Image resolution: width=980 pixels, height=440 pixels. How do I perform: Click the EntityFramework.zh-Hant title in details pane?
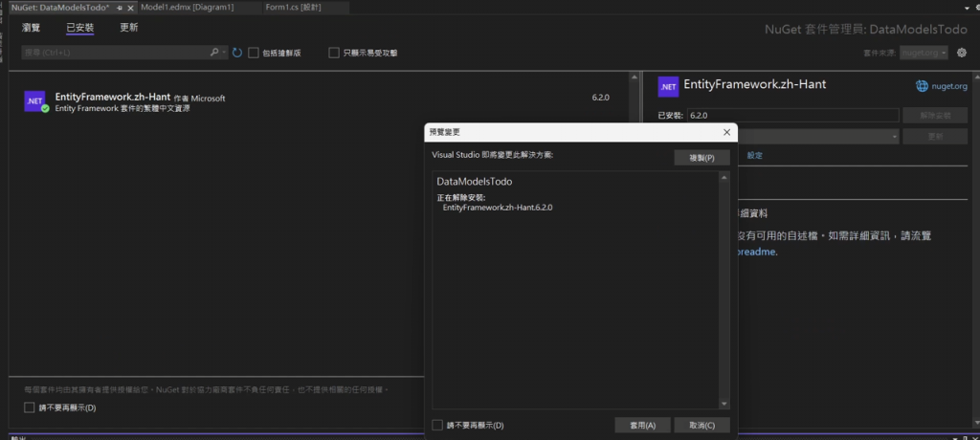click(x=755, y=84)
